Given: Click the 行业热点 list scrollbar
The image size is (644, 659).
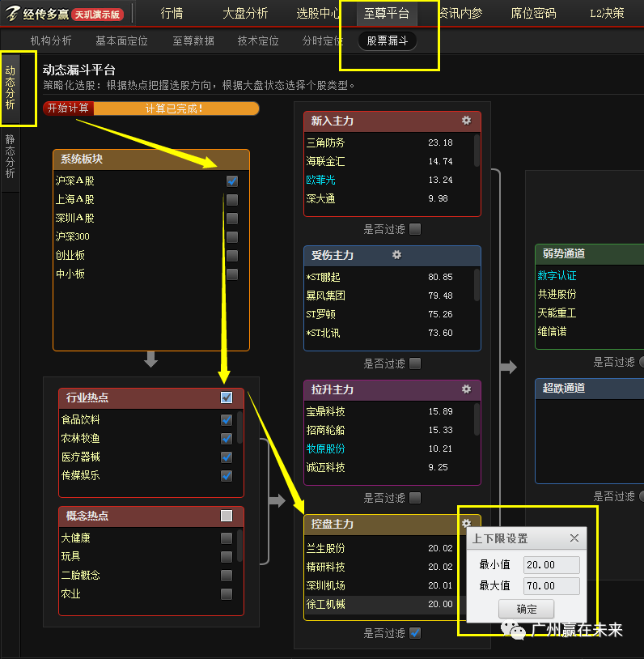Looking at the screenshot, I should 239,427.
